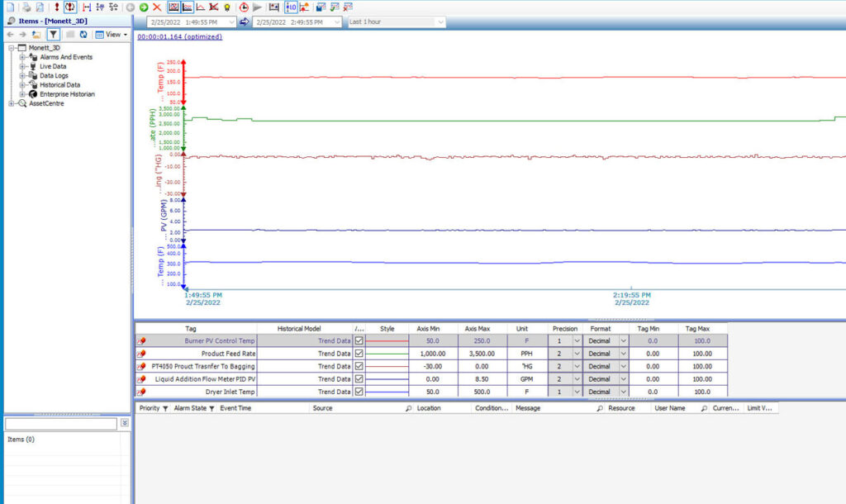Select Alarms And Events in the tree
Viewport: 846px width, 504px height.
click(66, 57)
